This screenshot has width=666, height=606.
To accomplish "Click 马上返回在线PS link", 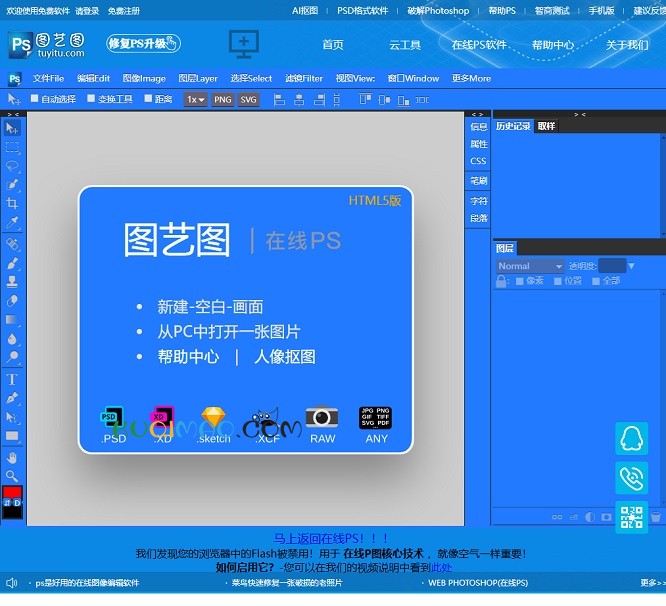I will pos(330,538).
